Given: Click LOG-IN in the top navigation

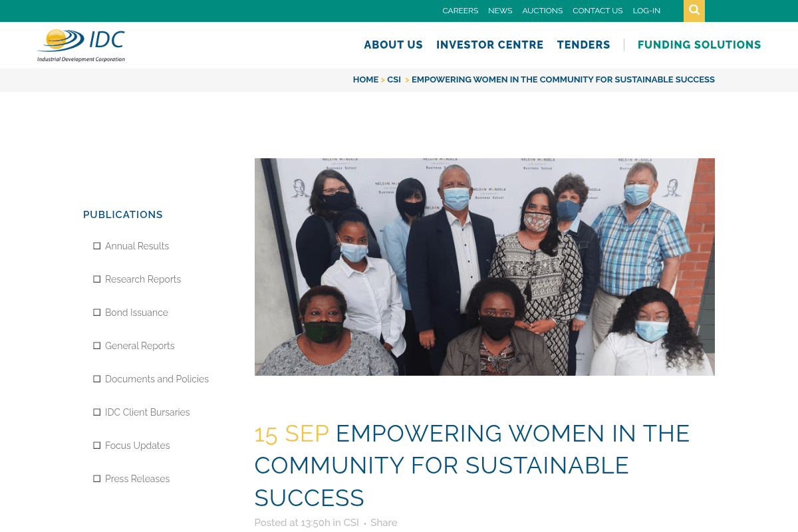Looking at the screenshot, I should click(x=646, y=11).
